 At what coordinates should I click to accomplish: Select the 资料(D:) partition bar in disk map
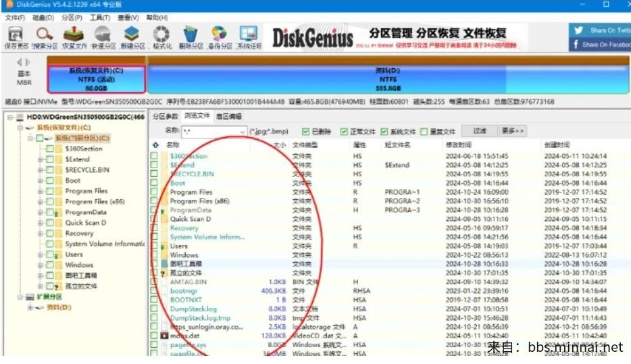click(386, 78)
